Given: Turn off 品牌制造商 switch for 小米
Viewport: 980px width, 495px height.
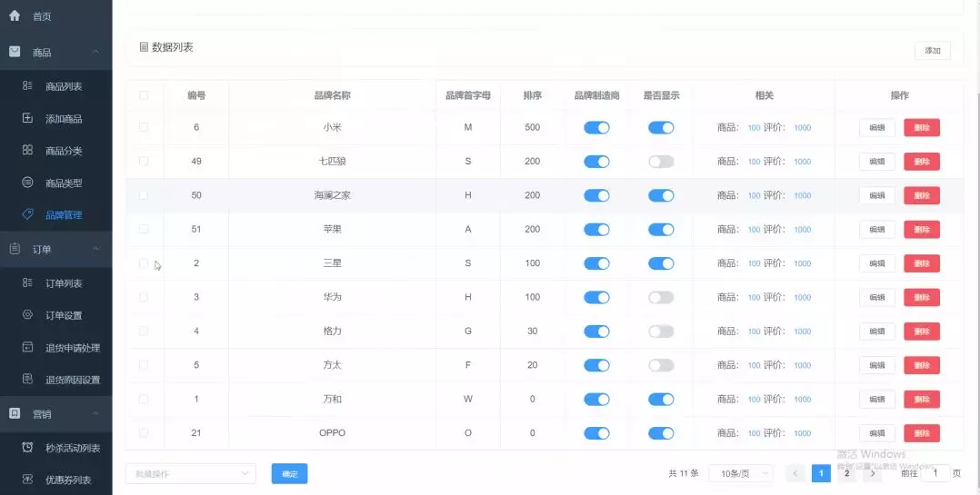Looking at the screenshot, I should (x=596, y=127).
